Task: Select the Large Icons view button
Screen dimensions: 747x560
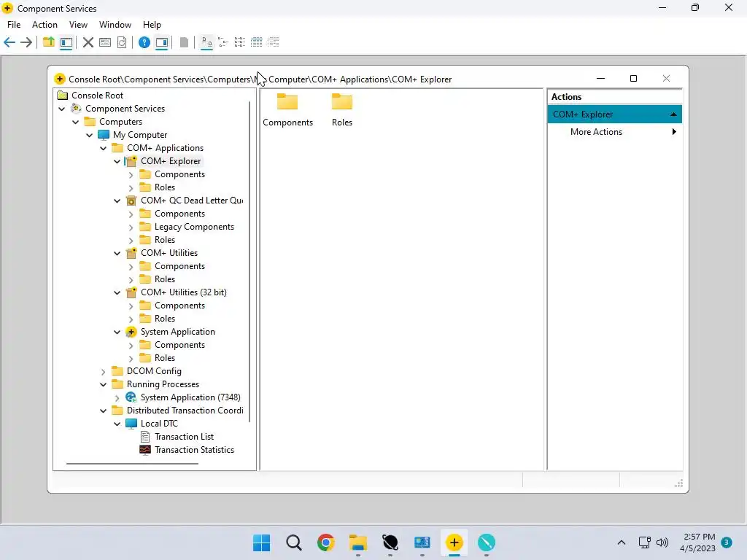Action: click(206, 42)
